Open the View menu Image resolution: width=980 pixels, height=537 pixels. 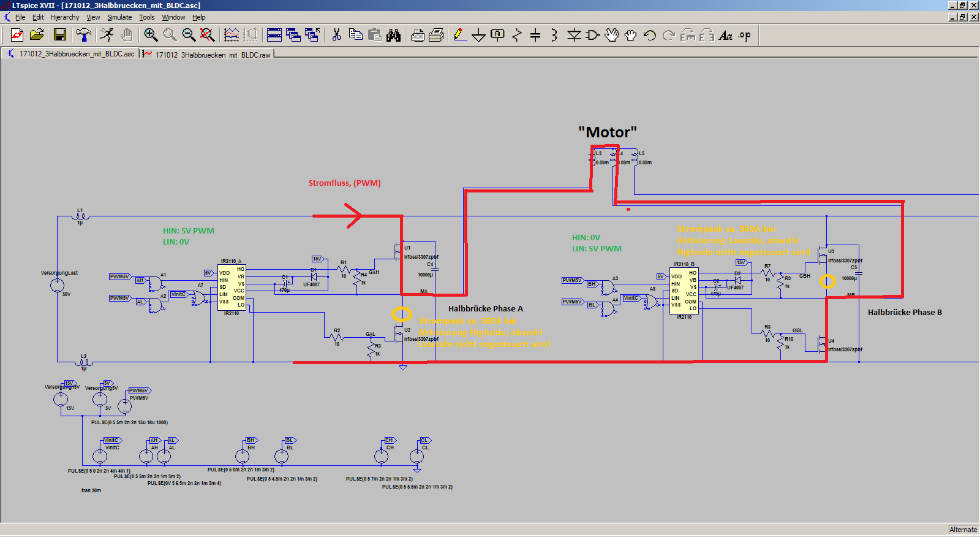[93, 17]
